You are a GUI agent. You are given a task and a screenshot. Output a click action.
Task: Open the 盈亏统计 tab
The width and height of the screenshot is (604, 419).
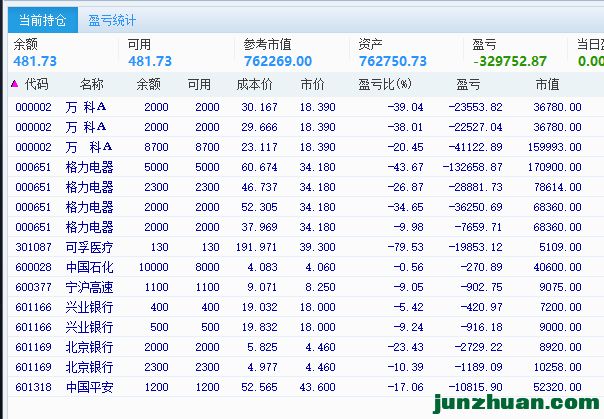click(112, 20)
